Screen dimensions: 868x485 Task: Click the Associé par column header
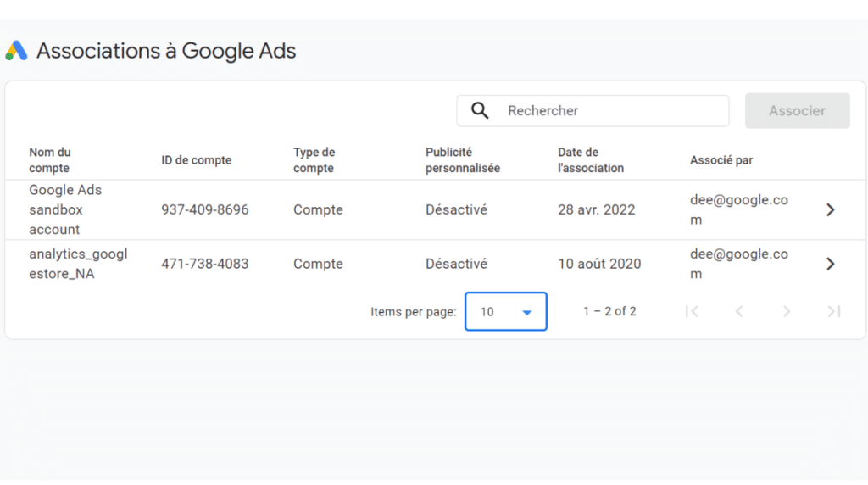coord(721,160)
